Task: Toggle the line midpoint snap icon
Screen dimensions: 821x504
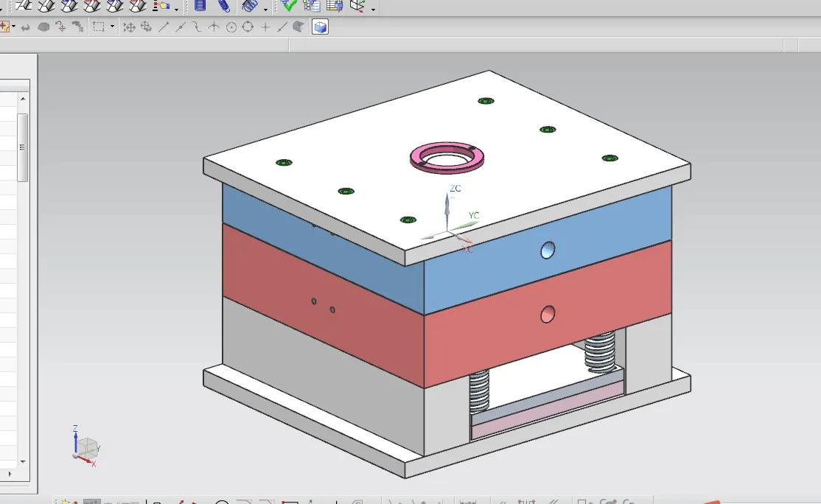Action: [x=180, y=27]
